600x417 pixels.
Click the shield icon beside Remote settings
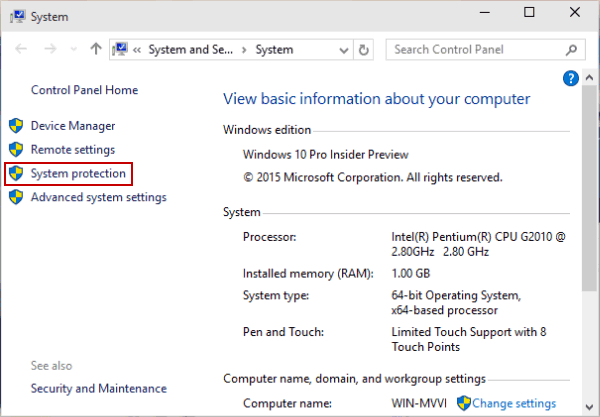pyautogui.click(x=15, y=150)
